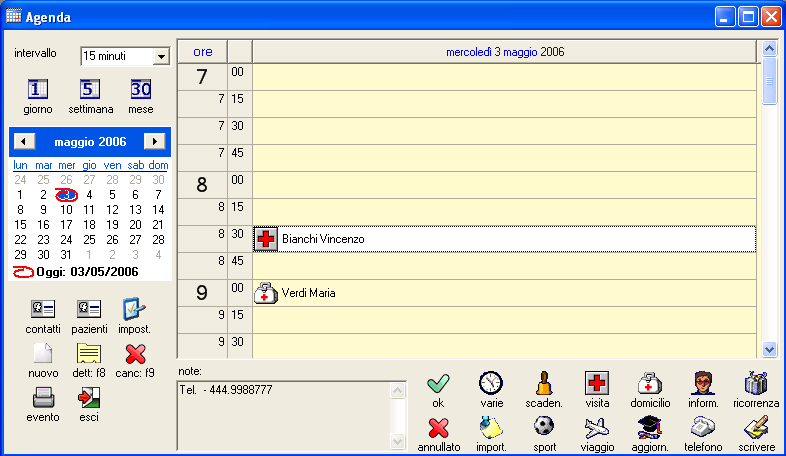Open the contatti contacts list
This screenshot has width=786, height=456.
43,310
